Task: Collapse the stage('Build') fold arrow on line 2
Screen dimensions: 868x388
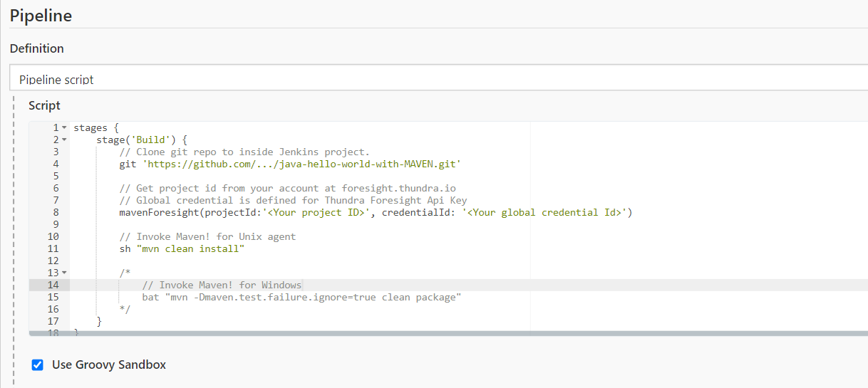Action: click(x=64, y=140)
